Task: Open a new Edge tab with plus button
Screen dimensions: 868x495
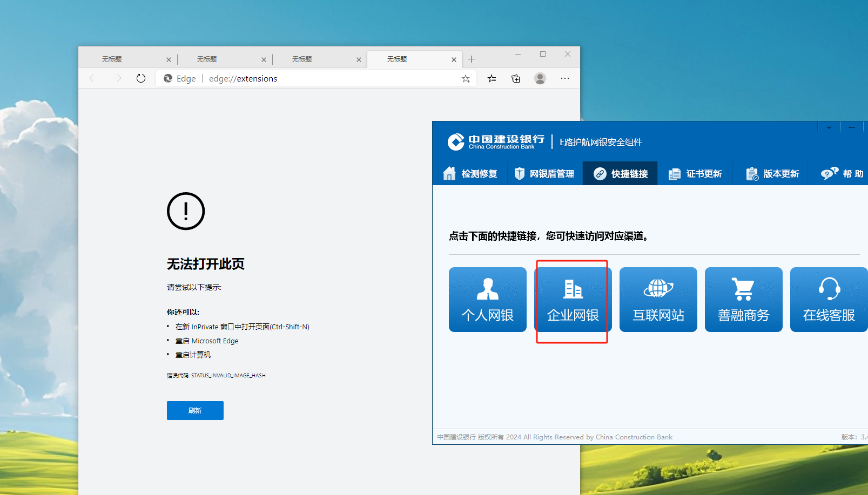Action: (471, 59)
